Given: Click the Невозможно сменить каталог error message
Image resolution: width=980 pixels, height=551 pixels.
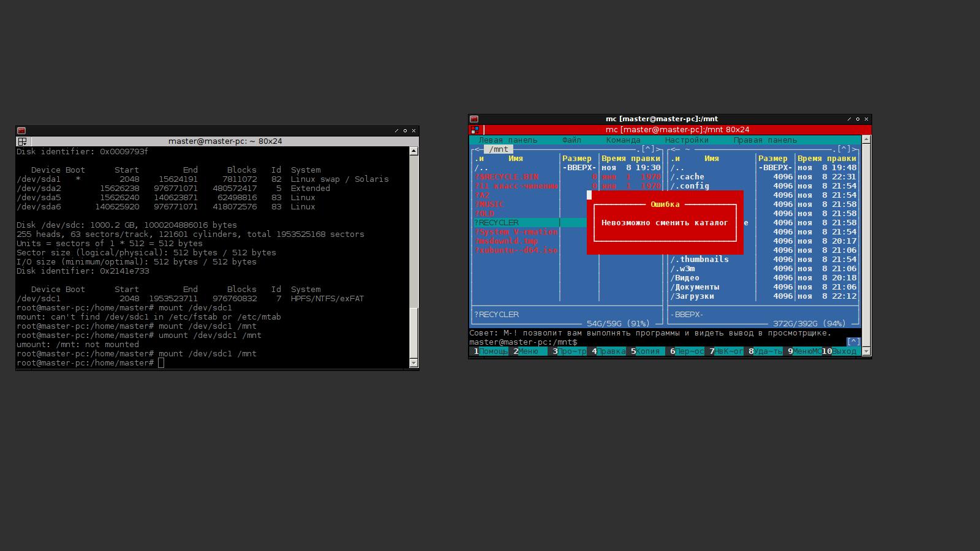Looking at the screenshot, I should (665, 223).
